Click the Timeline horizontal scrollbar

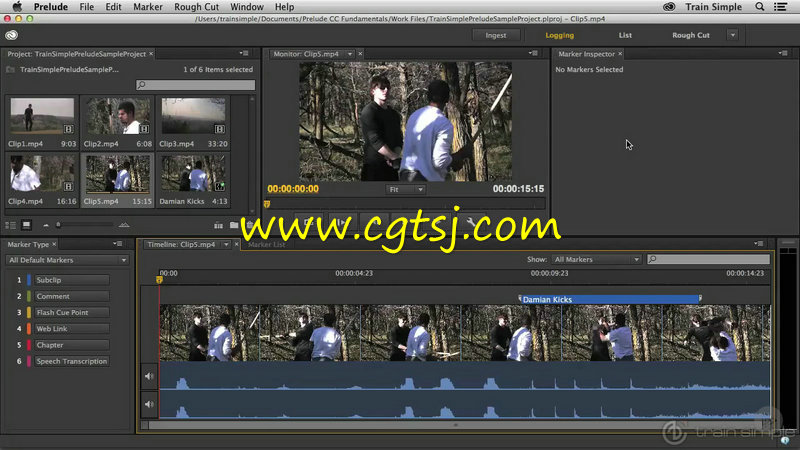click(456, 424)
